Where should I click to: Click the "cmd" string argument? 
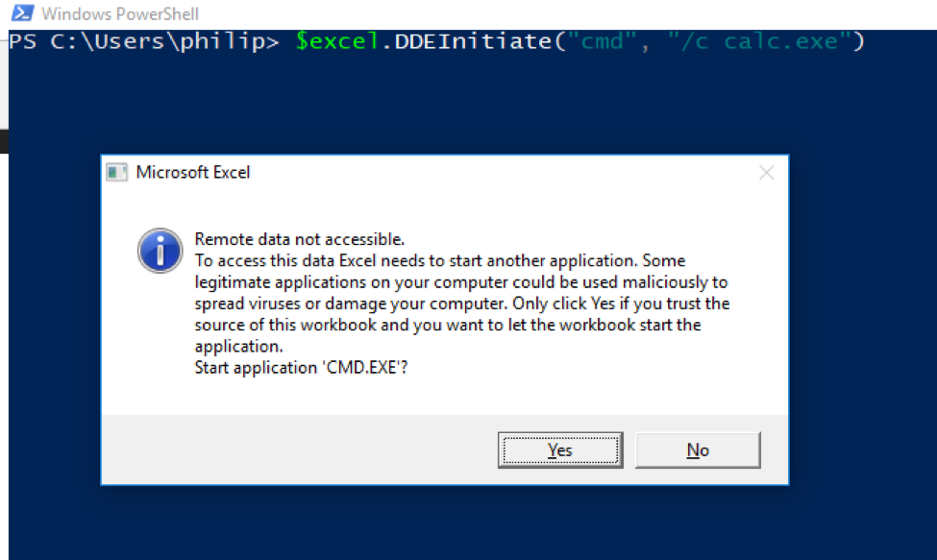click(x=603, y=41)
